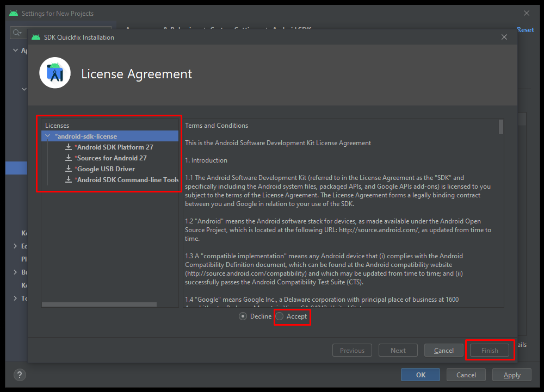Viewport: 544px width, 392px height.
Task: Expand the Settings category starting with Ed
Action: click(15, 246)
